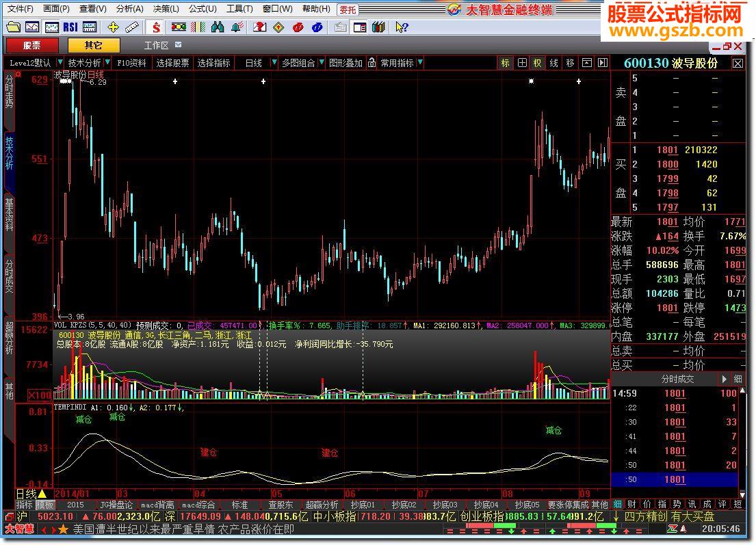
Task: Click the 选择指标 button
Action: coord(213,63)
